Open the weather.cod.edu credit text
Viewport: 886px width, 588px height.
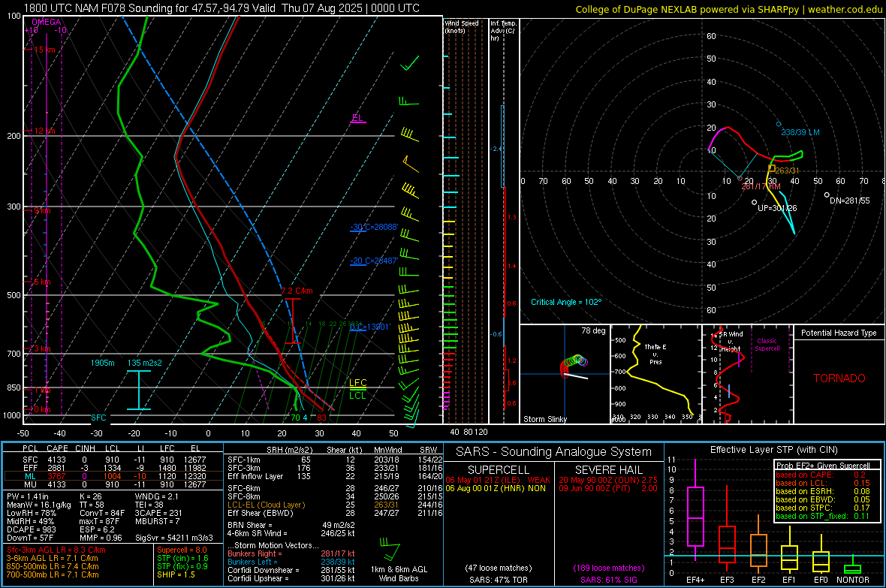(x=845, y=9)
